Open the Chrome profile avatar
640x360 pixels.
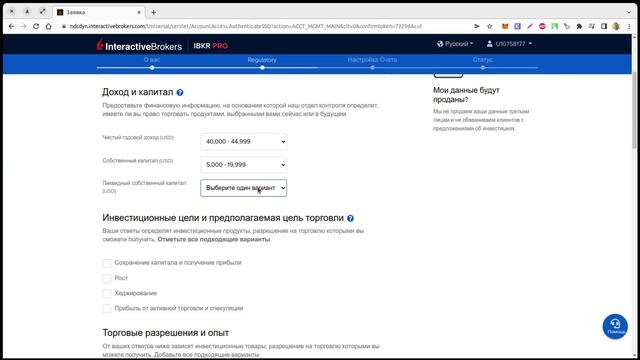tap(616, 26)
